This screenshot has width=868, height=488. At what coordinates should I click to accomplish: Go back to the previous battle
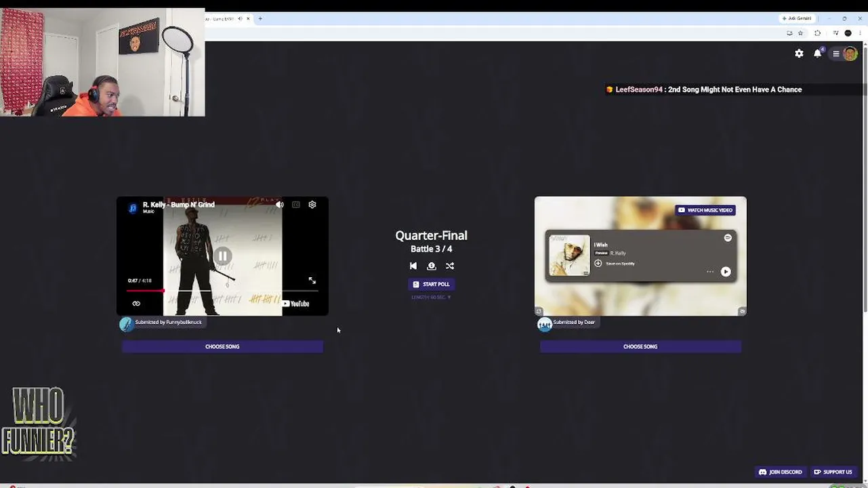click(413, 266)
